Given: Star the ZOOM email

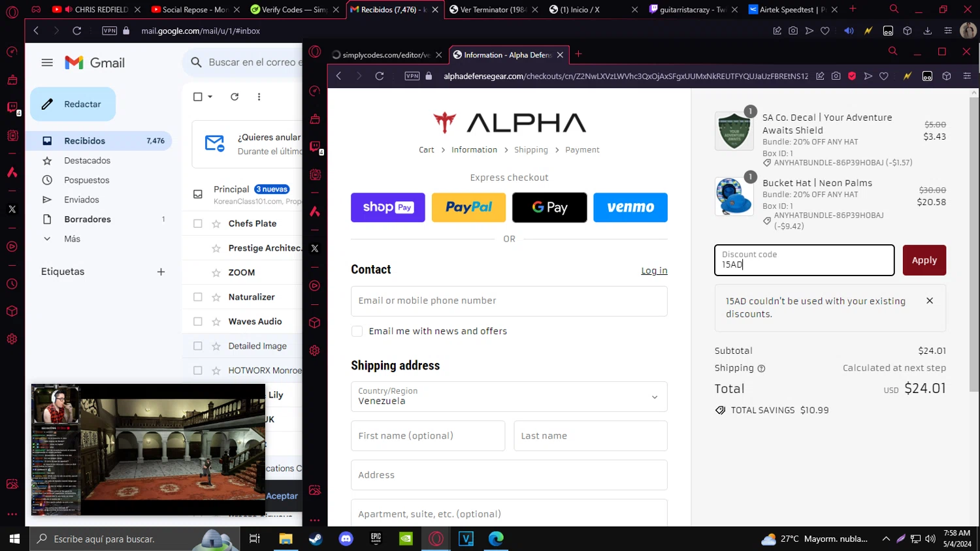Looking at the screenshot, I should tap(216, 272).
